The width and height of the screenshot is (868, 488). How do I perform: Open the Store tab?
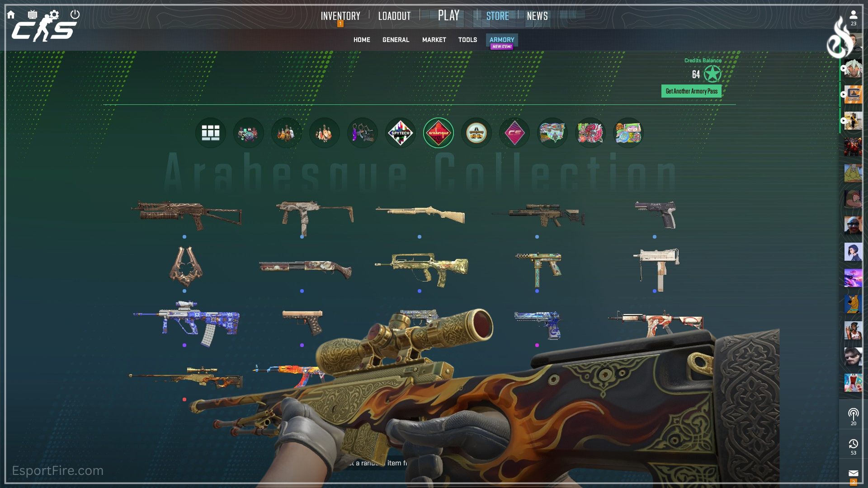497,16
